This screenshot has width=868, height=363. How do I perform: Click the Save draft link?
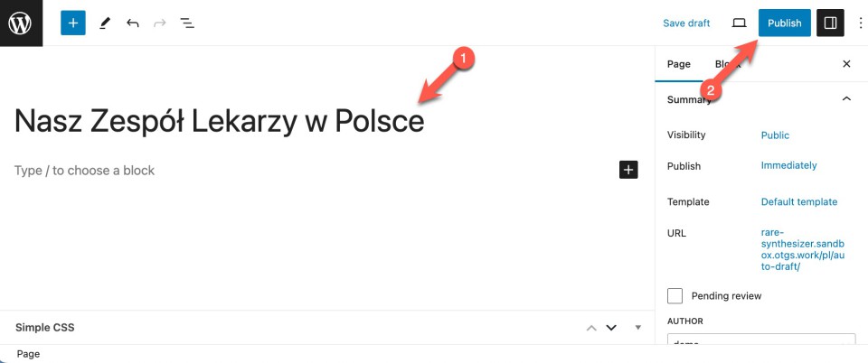click(x=686, y=23)
